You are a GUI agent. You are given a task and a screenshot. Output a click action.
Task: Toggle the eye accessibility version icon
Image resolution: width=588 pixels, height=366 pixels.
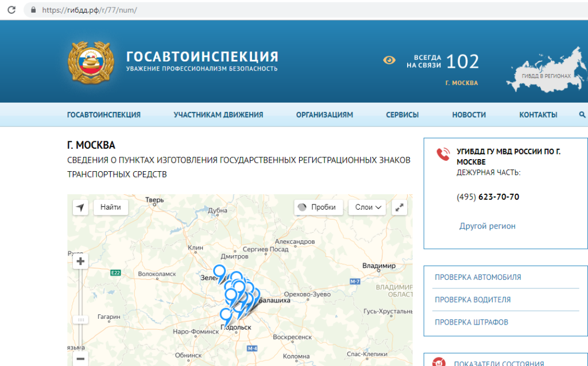(x=389, y=60)
